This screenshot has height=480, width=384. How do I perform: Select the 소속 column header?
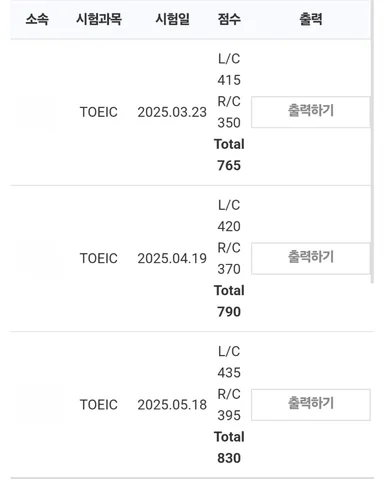click(37, 19)
